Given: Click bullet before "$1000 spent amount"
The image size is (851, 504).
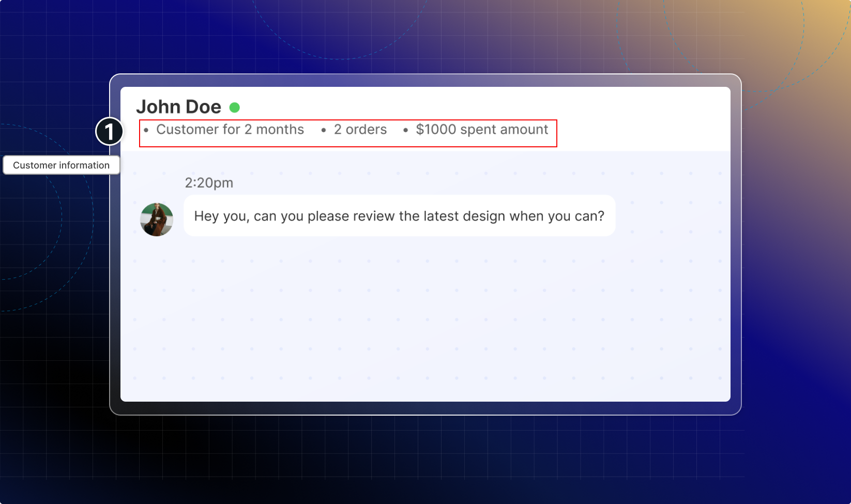Looking at the screenshot, I should (x=405, y=130).
